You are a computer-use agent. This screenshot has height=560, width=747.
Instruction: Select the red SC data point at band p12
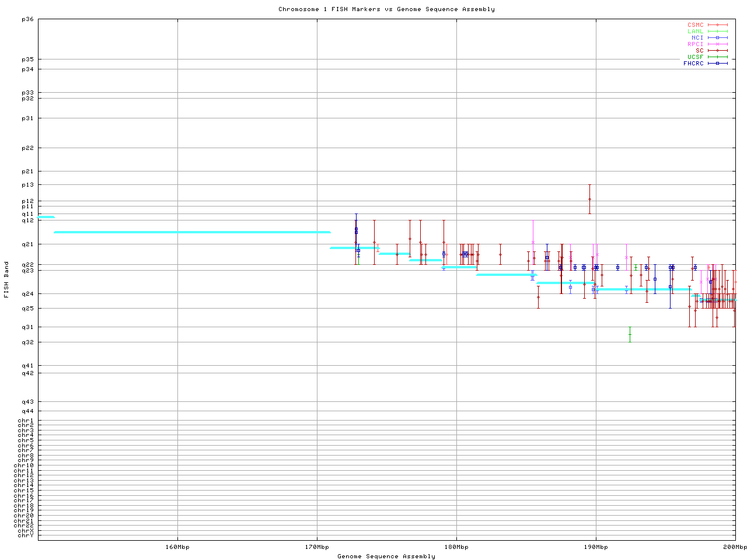589,199
